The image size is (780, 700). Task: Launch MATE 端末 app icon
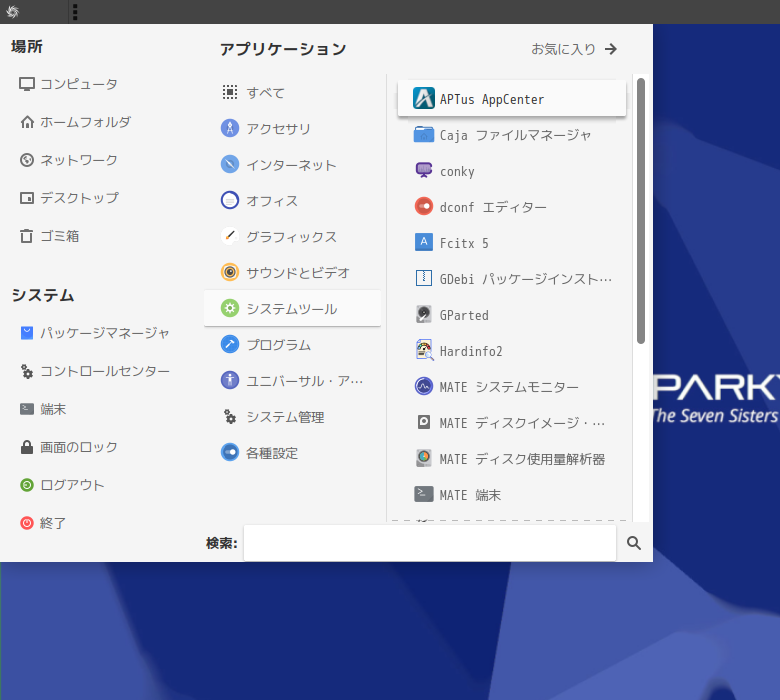coord(424,494)
